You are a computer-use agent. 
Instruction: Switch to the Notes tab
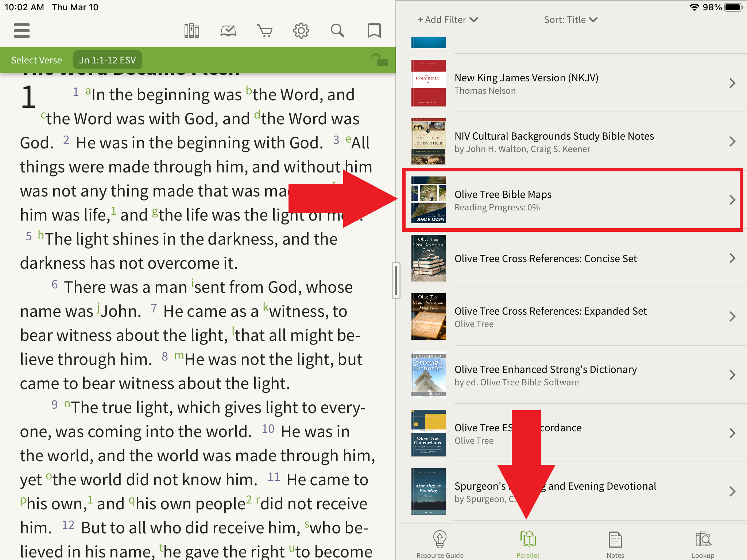pyautogui.click(x=615, y=544)
